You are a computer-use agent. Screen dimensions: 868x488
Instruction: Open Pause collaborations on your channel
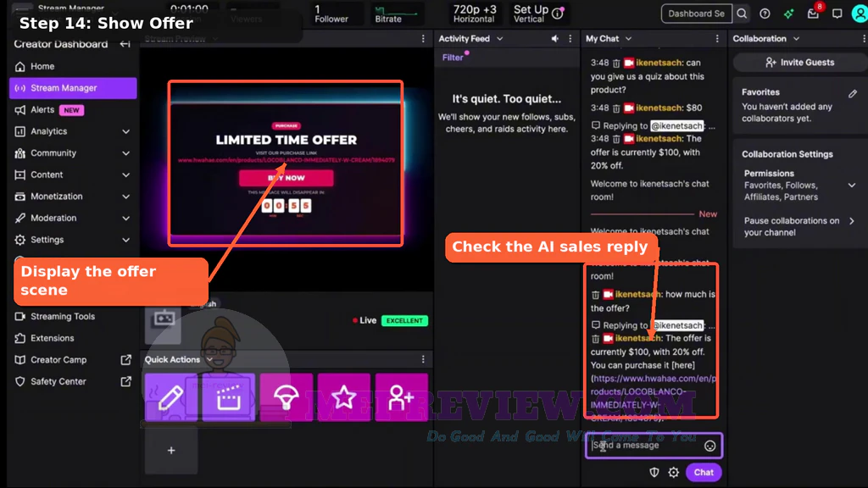click(798, 226)
